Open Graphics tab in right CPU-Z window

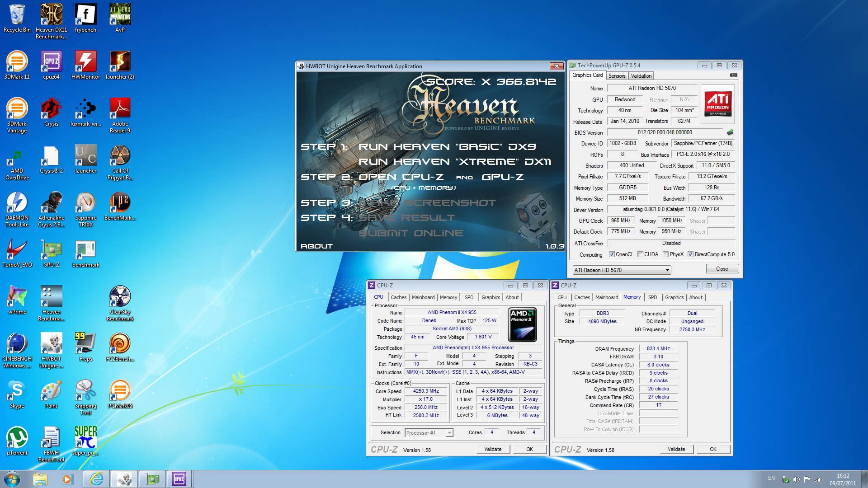coord(674,297)
